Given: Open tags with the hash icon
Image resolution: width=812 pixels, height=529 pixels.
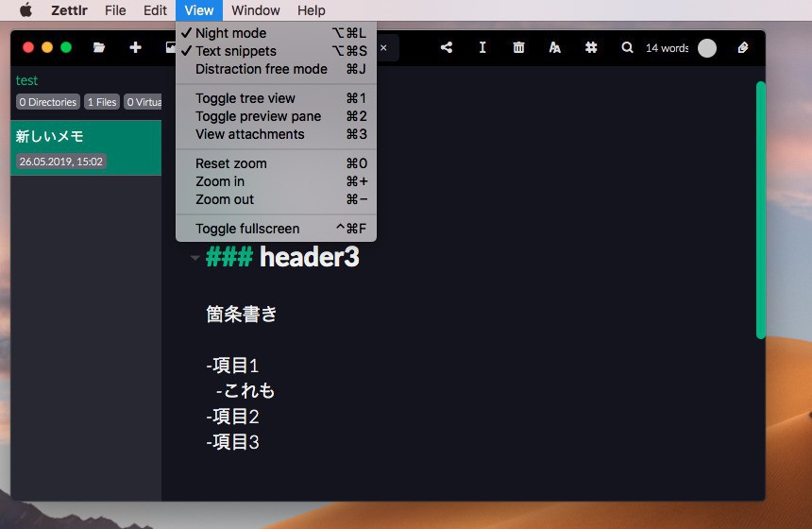Looking at the screenshot, I should [591, 47].
